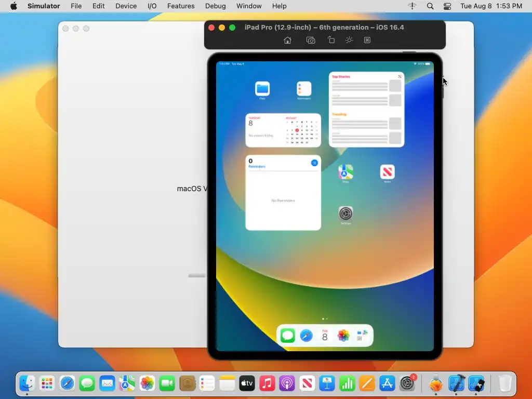Rotate the simulated iPad using rotate icon
532x399 pixels.
[x=331, y=40]
